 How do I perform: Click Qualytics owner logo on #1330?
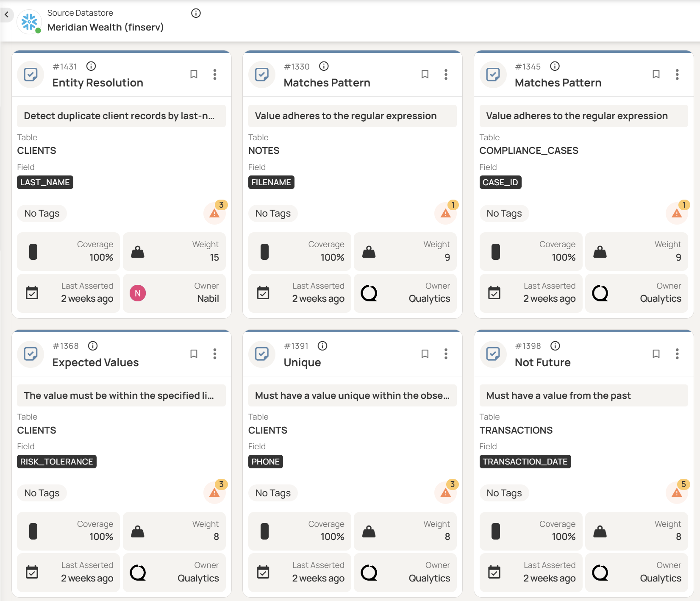(x=369, y=293)
